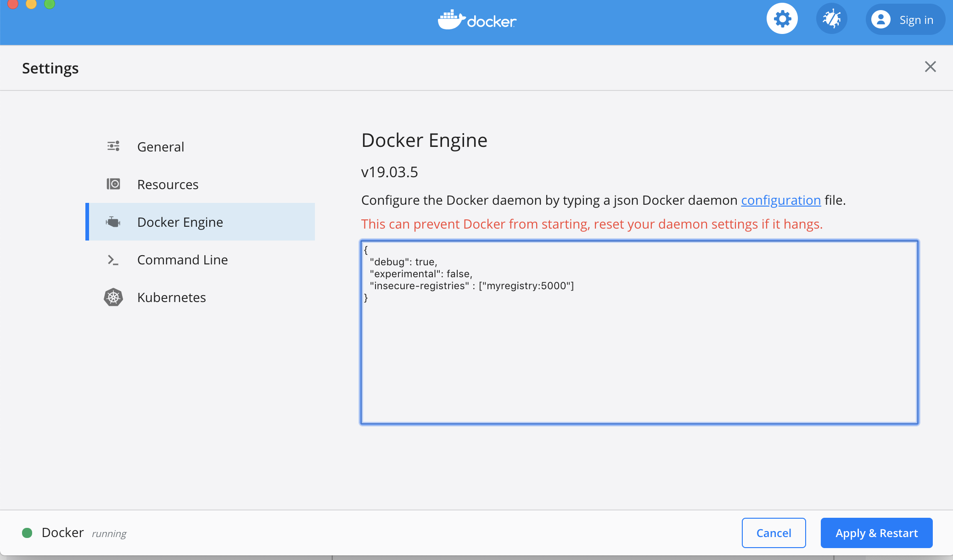Image resolution: width=953 pixels, height=560 pixels.
Task: Click inside the daemon JSON editor
Action: pyautogui.click(x=639, y=358)
